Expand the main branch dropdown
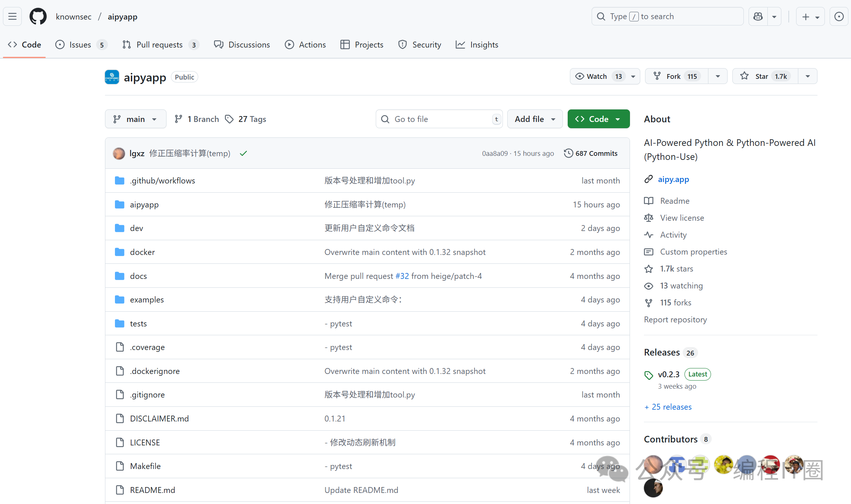851x504 pixels. click(x=135, y=119)
